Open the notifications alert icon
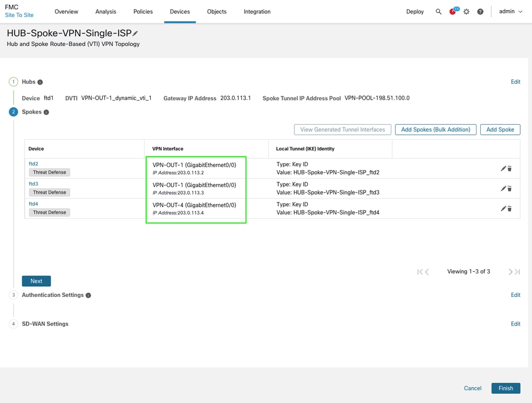The height and width of the screenshot is (403, 532). pos(453,12)
